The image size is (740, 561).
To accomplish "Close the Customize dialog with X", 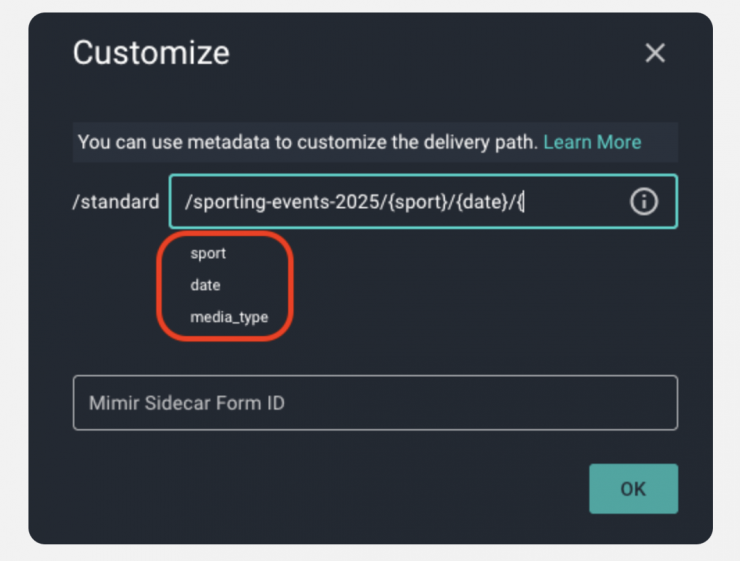I will point(655,53).
